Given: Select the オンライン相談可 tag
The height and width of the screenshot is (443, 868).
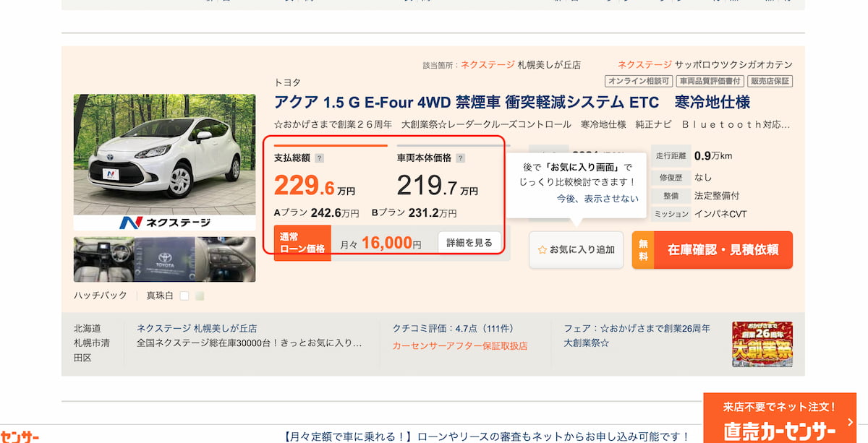Looking at the screenshot, I should (x=638, y=81).
